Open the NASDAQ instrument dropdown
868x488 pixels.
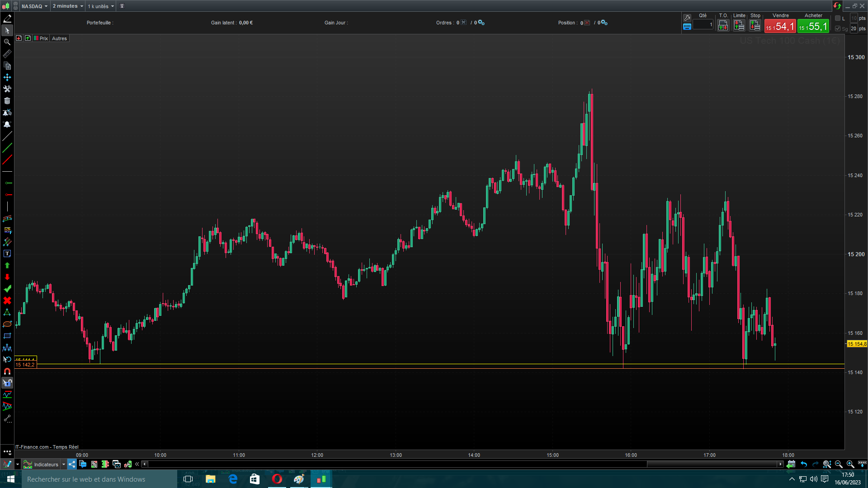(x=34, y=6)
